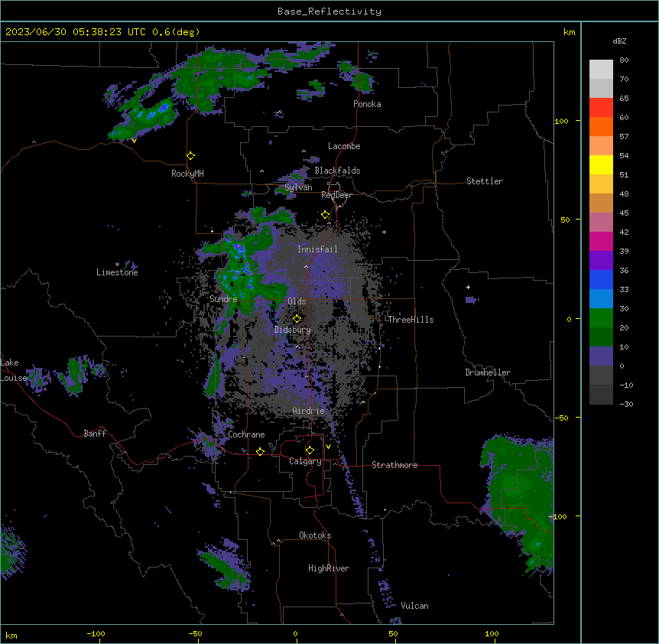Screen dimensions: 659x644
Task: Click the 100 tick on bottom axis
Action: point(492,633)
